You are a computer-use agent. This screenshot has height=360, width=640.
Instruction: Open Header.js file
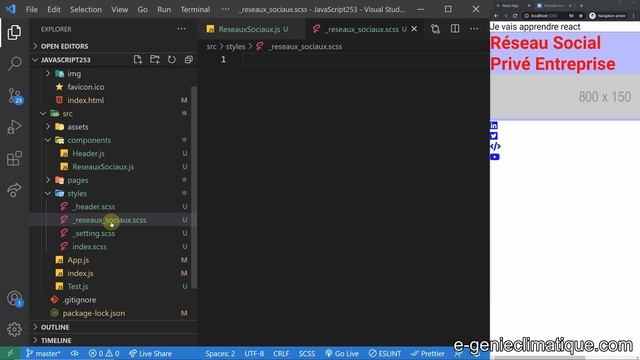tap(88, 153)
